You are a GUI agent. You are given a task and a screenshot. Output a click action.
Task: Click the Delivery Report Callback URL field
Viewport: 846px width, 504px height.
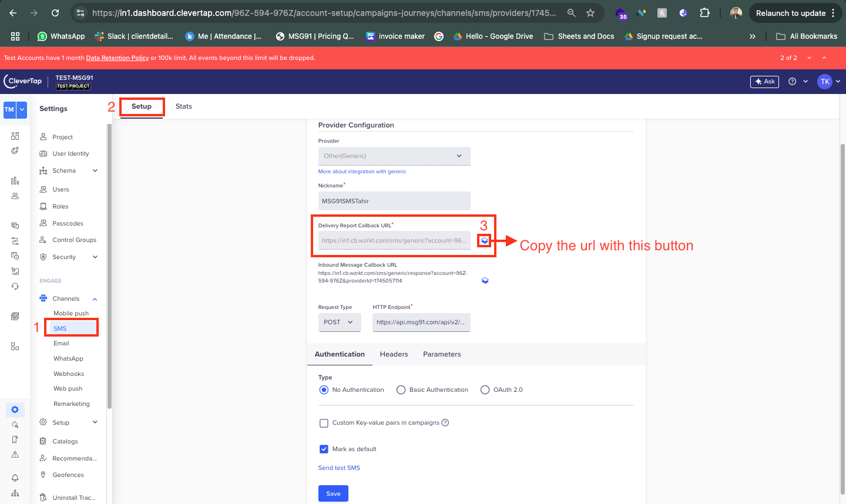pos(394,240)
